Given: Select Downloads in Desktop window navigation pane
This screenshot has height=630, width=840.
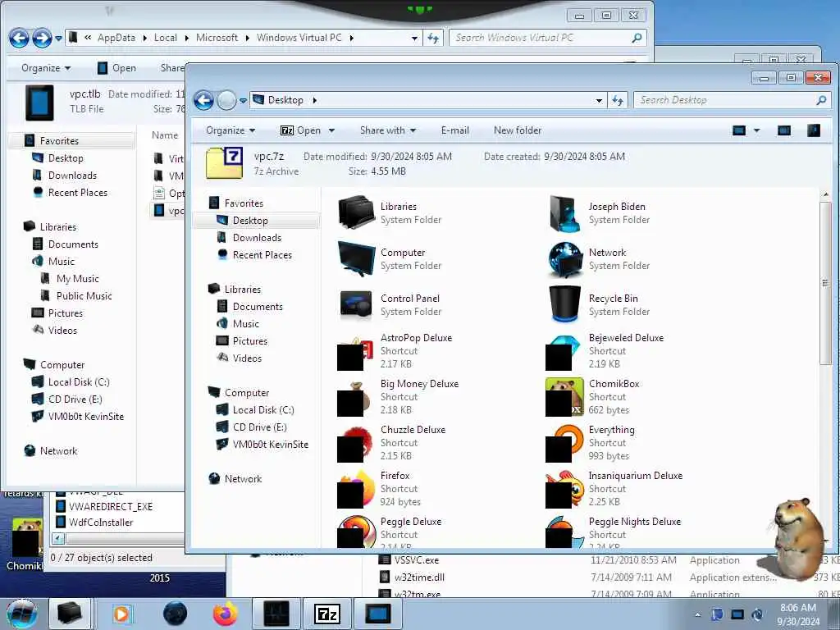Looking at the screenshot, I should 255,237.
